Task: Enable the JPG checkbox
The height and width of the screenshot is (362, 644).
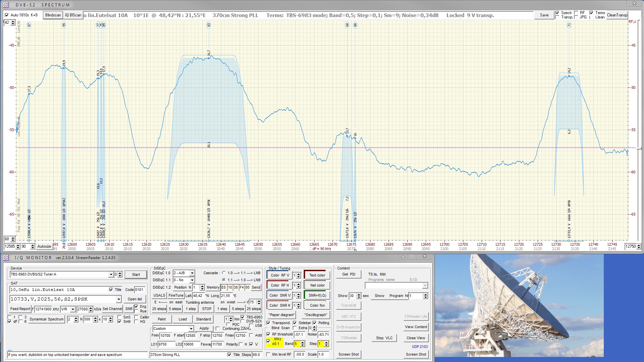Action: 576,17
